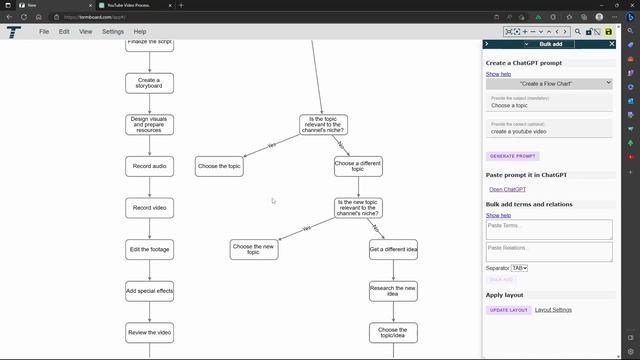Click the UPDATE LAYOUT button

(509, 310)
